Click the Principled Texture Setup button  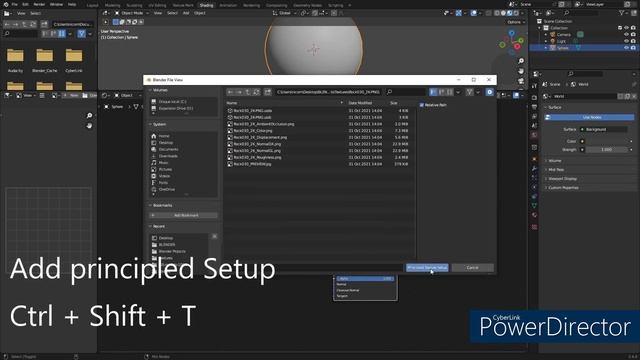[x=427, y=268]
